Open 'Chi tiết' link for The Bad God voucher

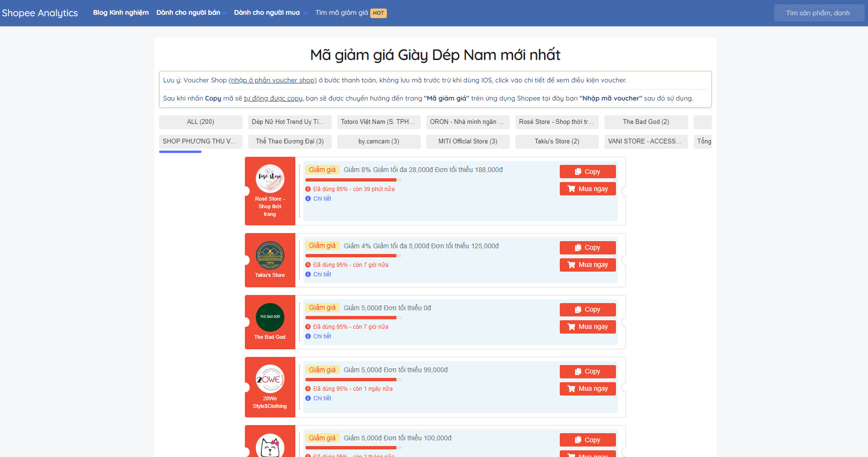[322, 336]
